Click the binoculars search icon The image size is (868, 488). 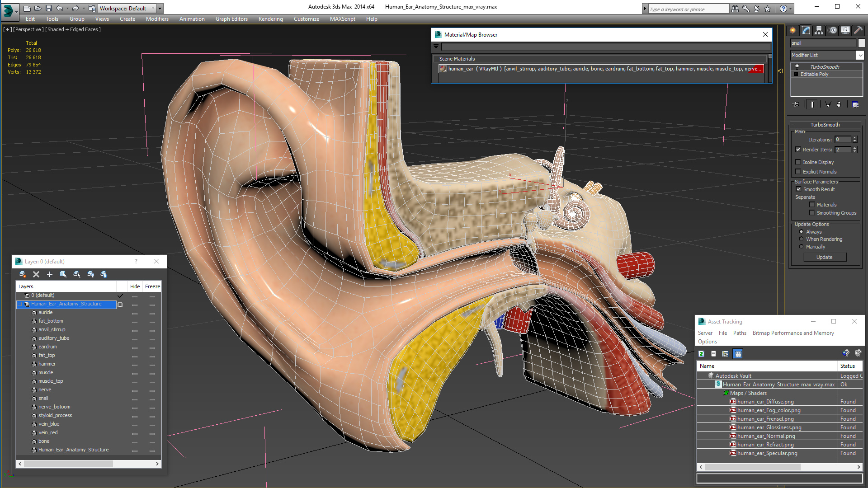click(x=735, y=9)
